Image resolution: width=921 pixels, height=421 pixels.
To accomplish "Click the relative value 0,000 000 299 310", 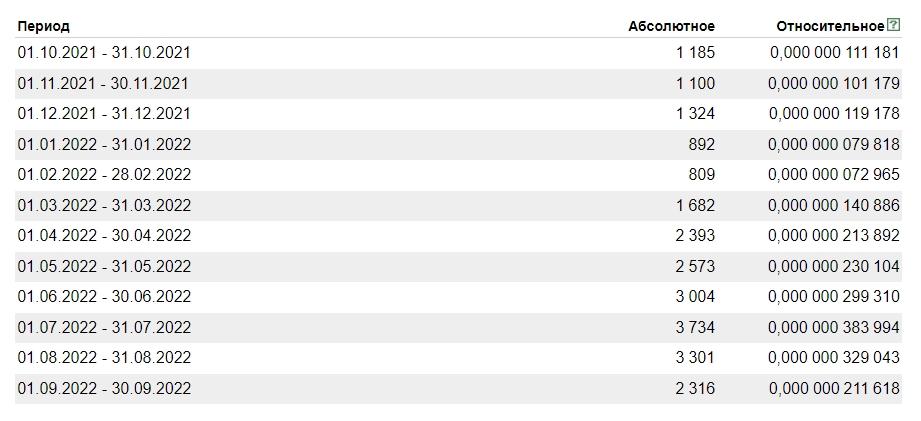I will [x=834, y=297].
